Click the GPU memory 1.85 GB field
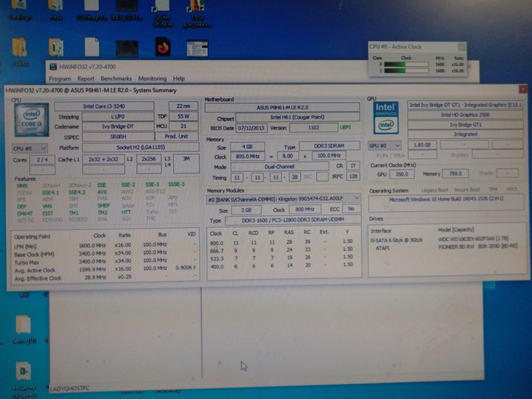 (x=423, y=144)
